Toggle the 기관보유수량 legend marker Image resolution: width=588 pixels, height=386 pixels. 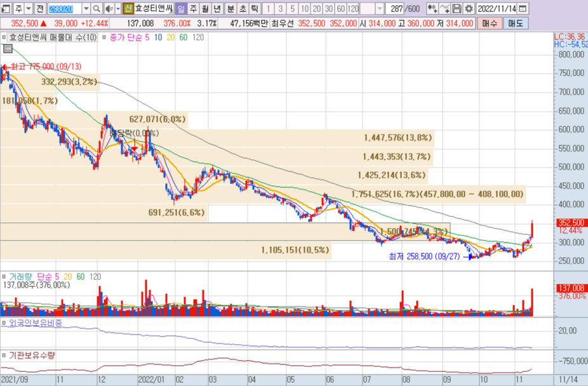(x=4, y=356)
